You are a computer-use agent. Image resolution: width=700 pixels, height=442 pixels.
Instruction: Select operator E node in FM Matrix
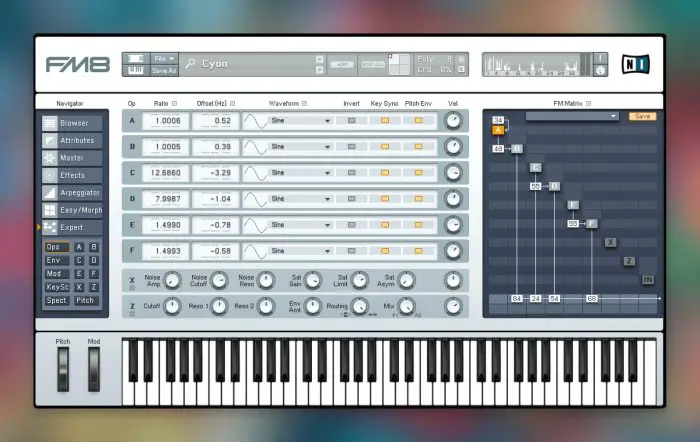(x=573, y=205)
